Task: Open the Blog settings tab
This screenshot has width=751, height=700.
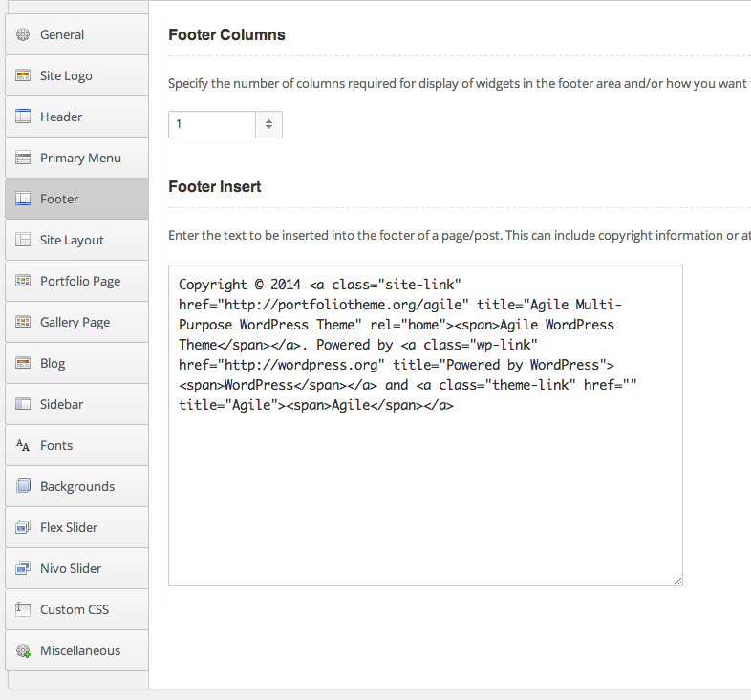Action: 76,364
